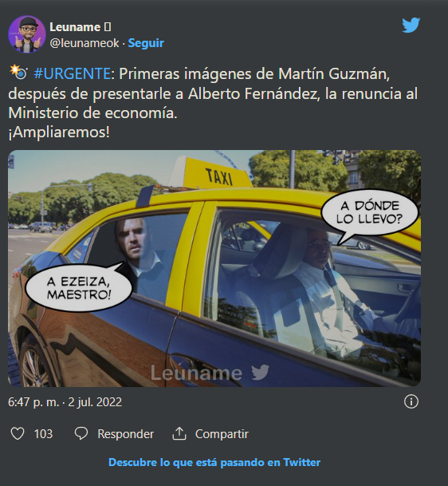Click the reply speech bubble icon
Screen dimensions: 448x486
[81, 433]
